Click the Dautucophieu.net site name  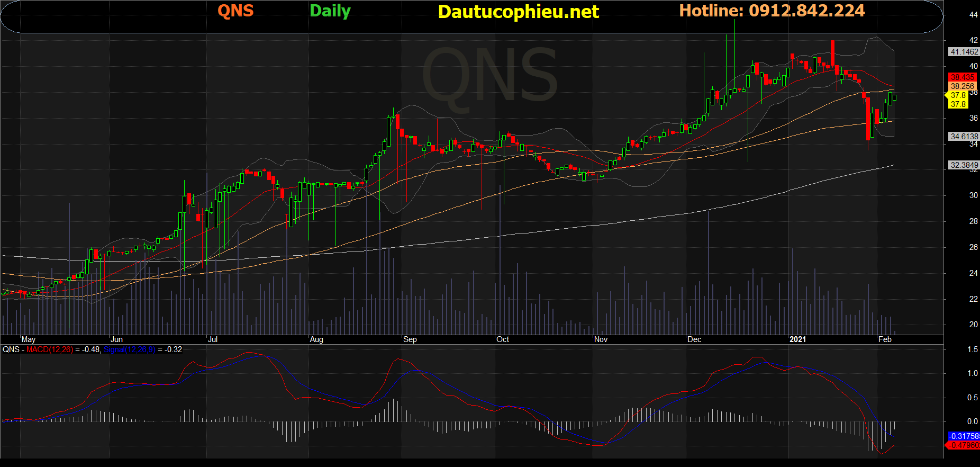(x=519, y=12)
